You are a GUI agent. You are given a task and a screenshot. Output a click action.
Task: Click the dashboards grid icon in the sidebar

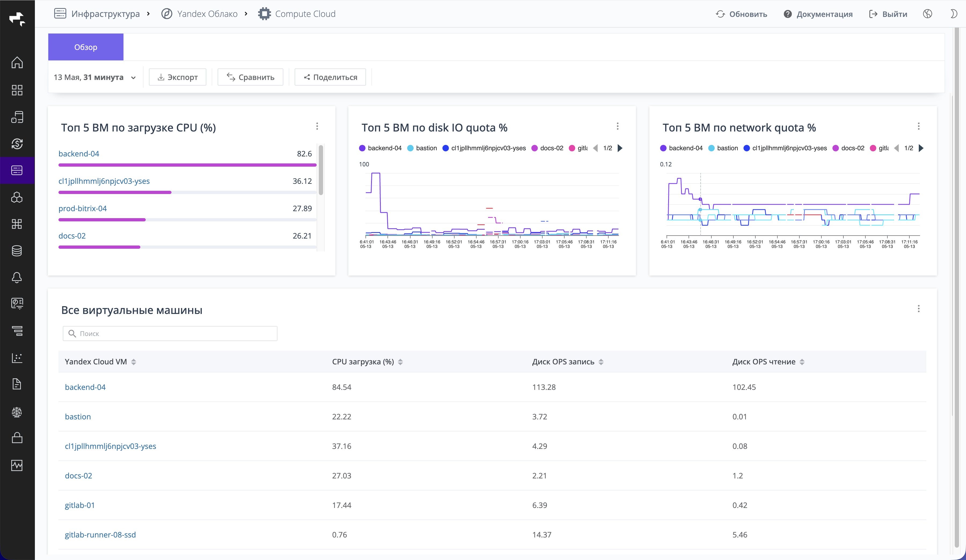click(x=17, y=90)
